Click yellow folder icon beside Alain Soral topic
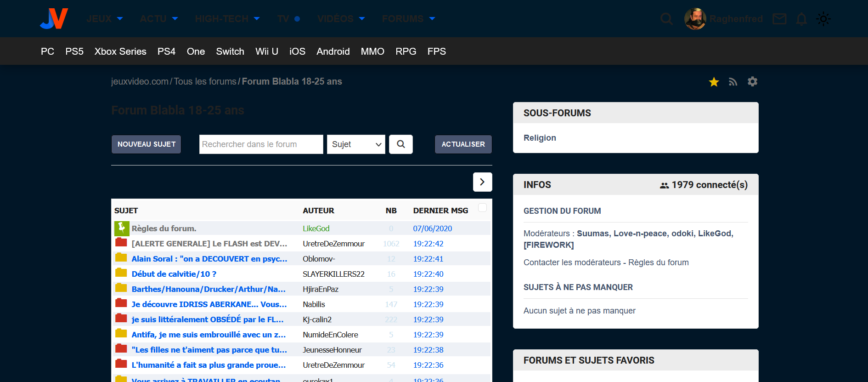The width and height of the screenshot is (868, 382). (x=121, y=257)
